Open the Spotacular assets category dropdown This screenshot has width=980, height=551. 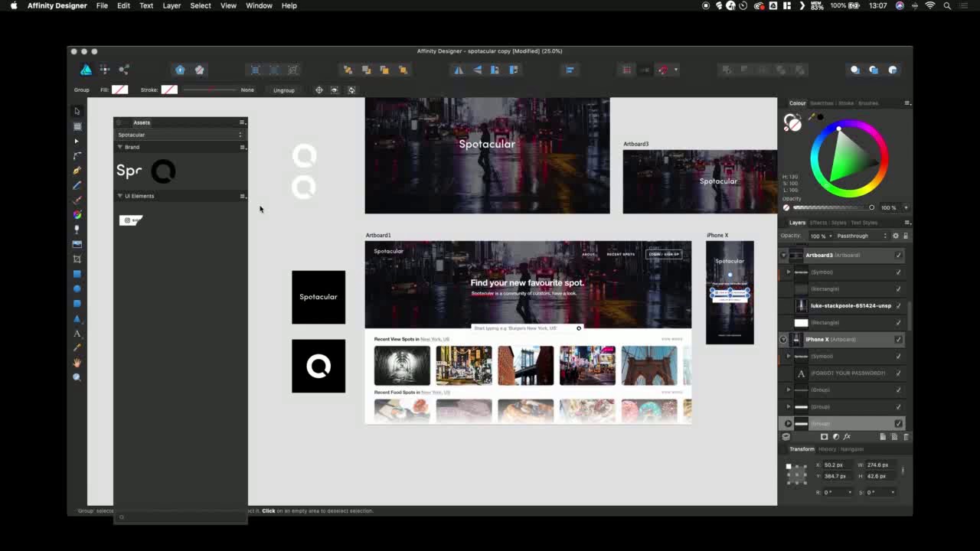click(180, 135)
